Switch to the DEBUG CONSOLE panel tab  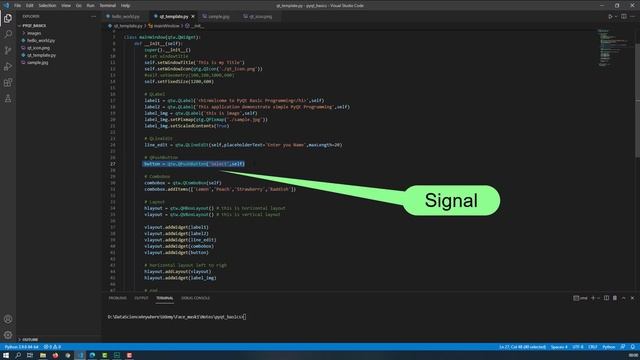[196, 298]
